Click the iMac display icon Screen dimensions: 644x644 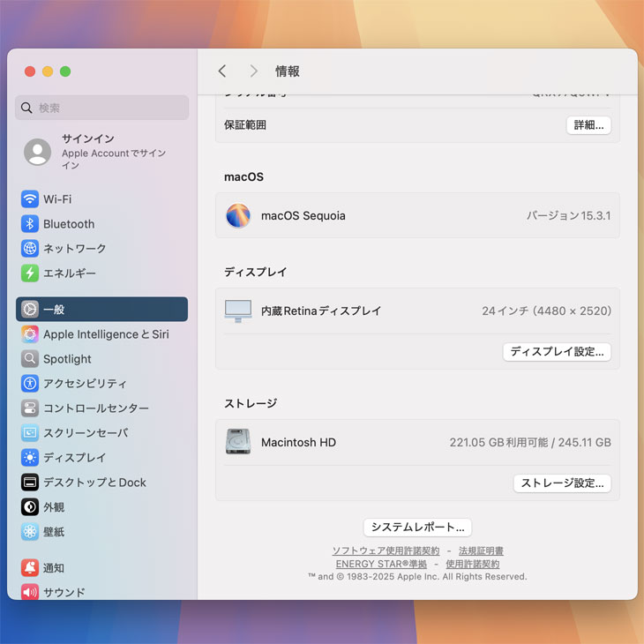[x=238, y=311]
